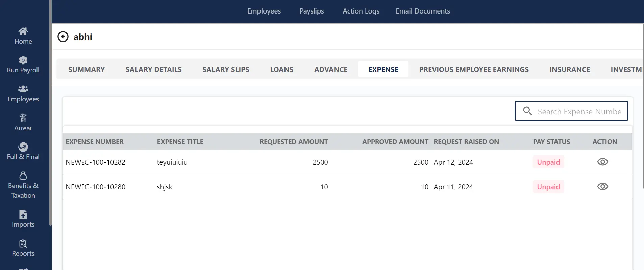
Task: Open Run Payroll from sidebar
Action: coord(23,65)
